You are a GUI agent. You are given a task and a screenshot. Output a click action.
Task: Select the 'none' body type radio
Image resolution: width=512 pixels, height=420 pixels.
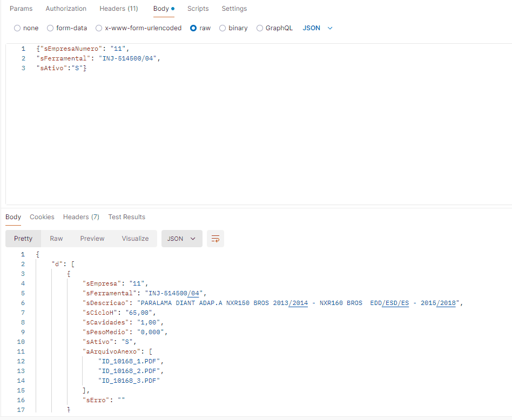click(x=17, y=28)
